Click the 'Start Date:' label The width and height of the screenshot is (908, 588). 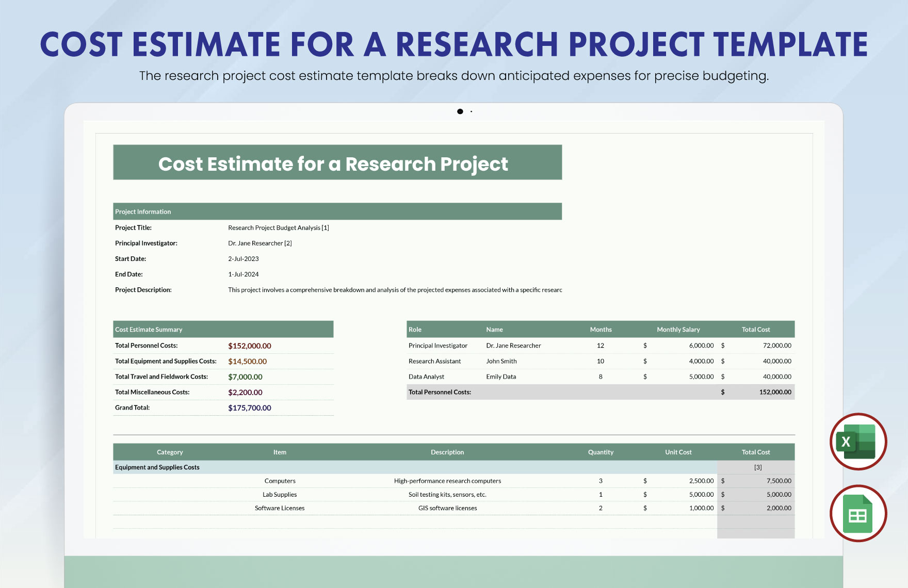point(131,258)
